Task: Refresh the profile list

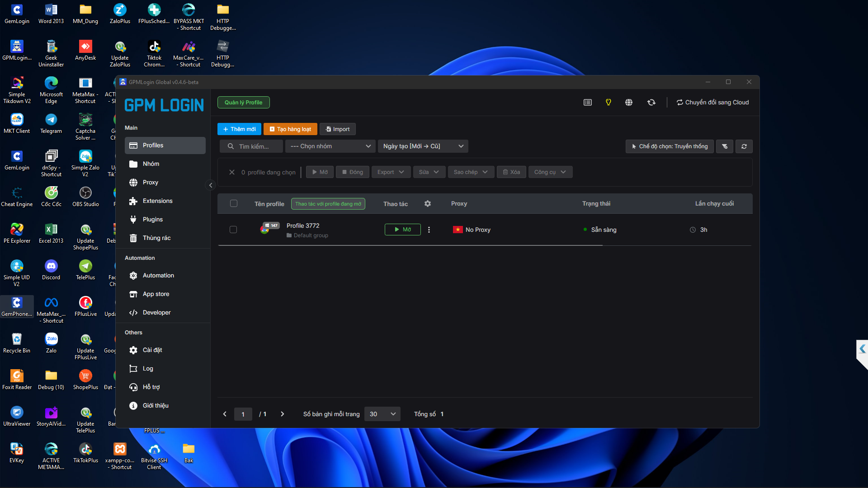Action: 744,146
